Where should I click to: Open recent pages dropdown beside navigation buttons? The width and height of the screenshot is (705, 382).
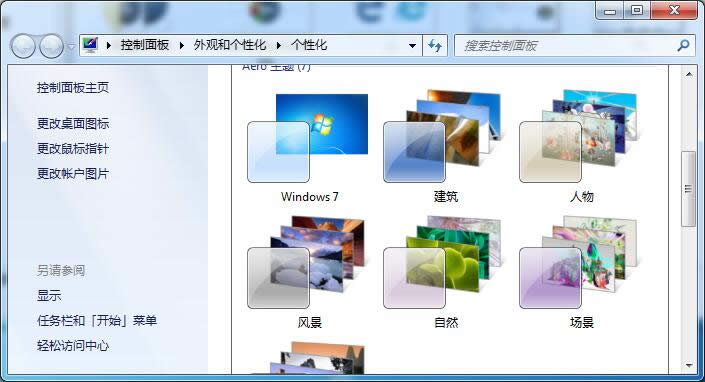pyautogui.click(x=71, y=46)
